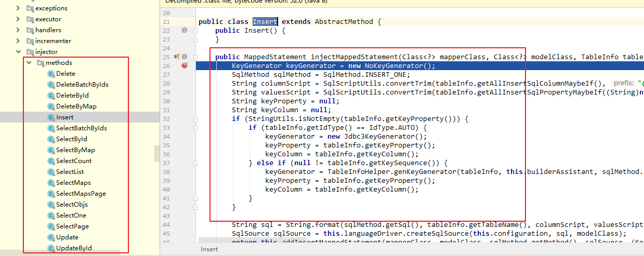This screenshot has height=256, width=644.
Task: Collapse the methods folder arrow
Action: pyautogui.click(x=29, y=63)
